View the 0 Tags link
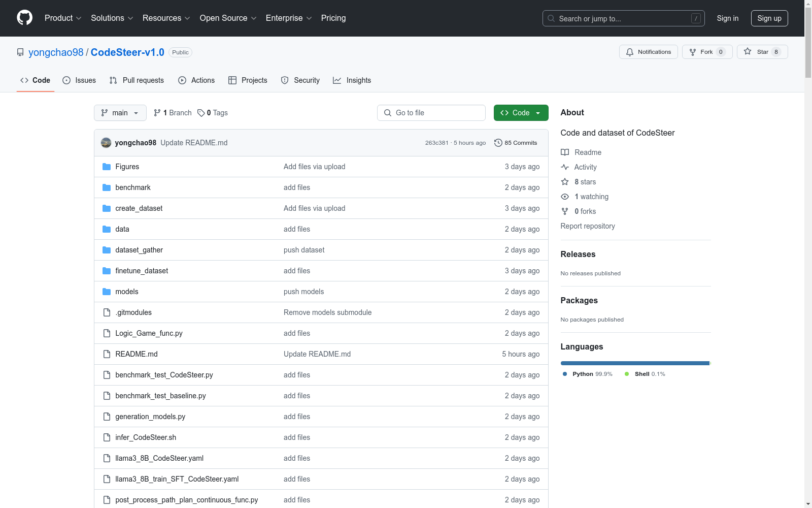This screenshot has width=812, height=508. (x=213, y=113)
